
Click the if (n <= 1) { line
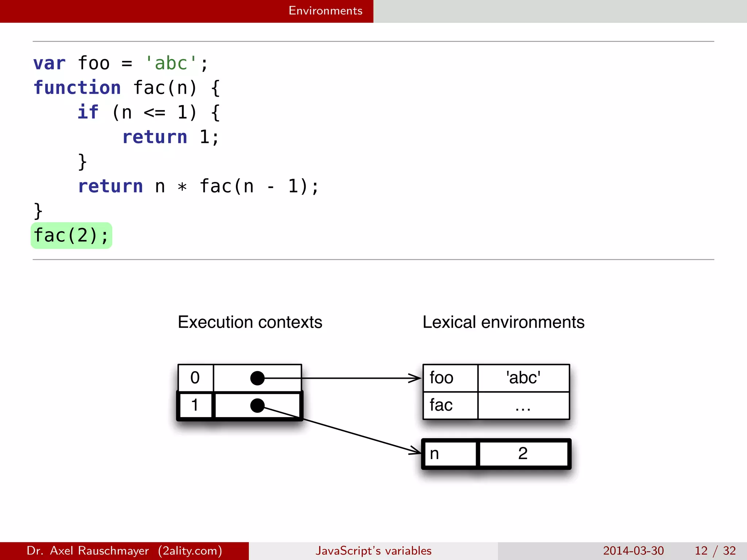tap(149, 112)
